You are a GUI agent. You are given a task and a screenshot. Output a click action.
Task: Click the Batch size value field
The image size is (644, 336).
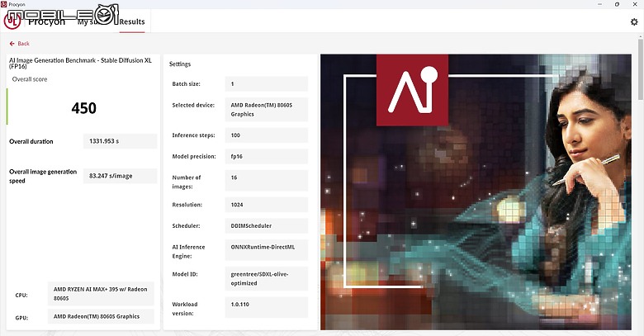[x=266, y=84]
